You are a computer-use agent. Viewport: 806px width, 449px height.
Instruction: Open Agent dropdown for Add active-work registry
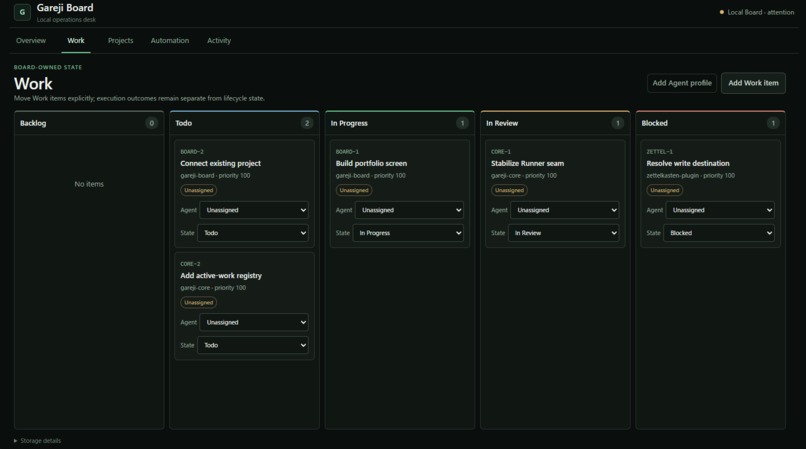[254, 322]
